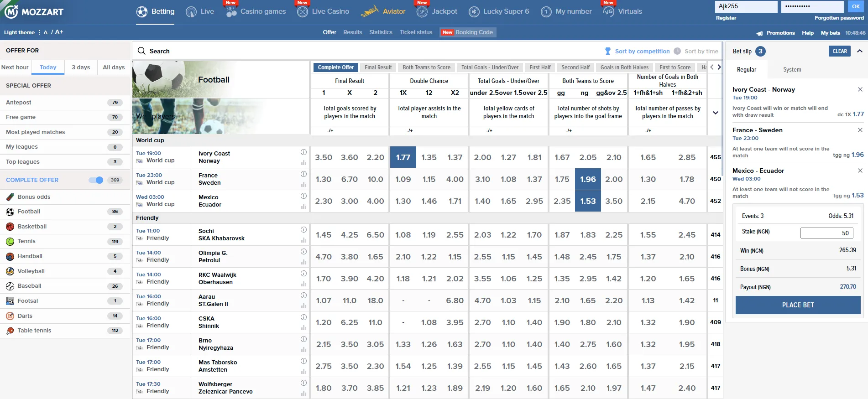868x399 pixels.
Task: Open Promotions megaphone link
Action: click(775, 33)
